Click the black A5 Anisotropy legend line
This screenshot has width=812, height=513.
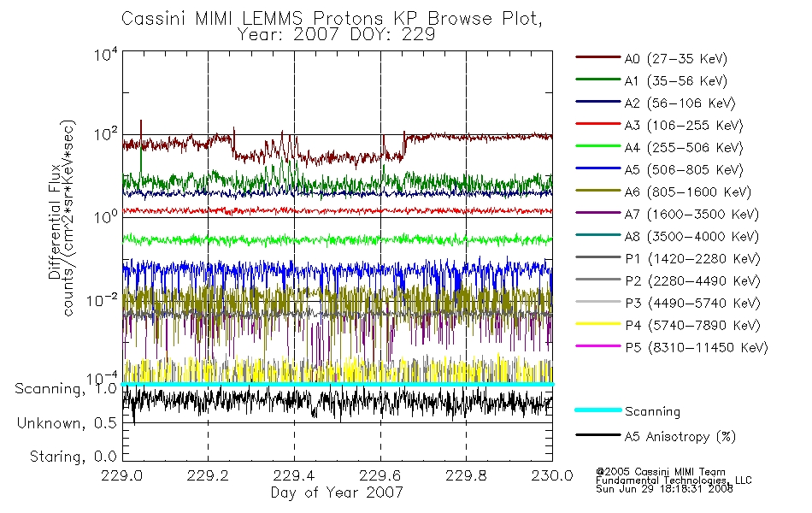pyautogui.click(x=597, y=434)
